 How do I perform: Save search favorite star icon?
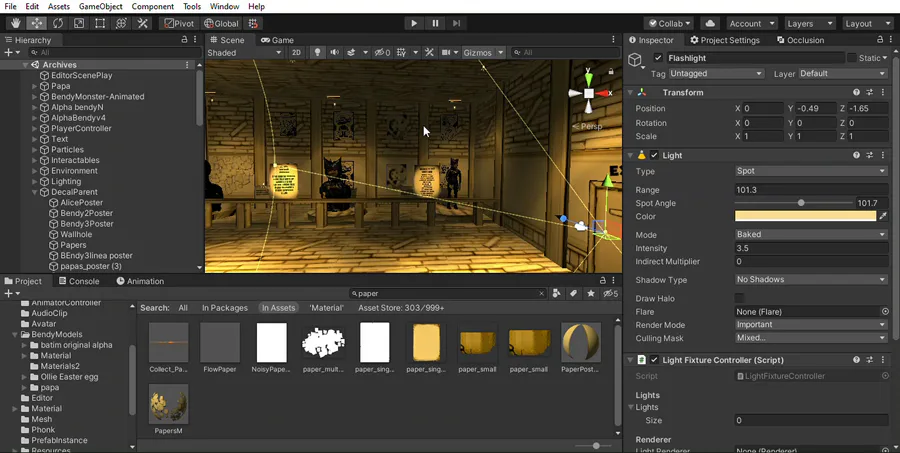tap(591, 293)
